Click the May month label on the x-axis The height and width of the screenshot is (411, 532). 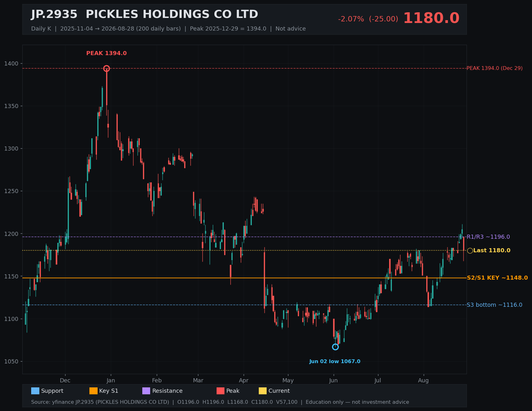(288, 380)
